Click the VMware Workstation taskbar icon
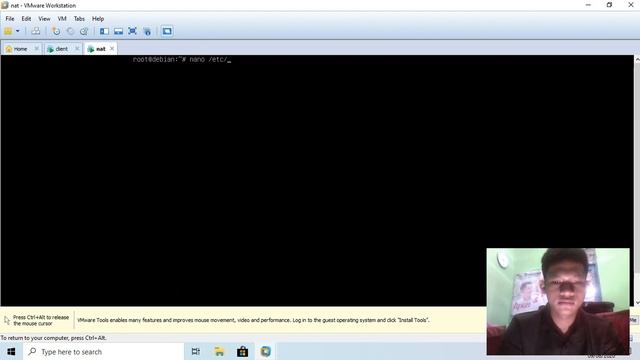 (x=266, y=351)
